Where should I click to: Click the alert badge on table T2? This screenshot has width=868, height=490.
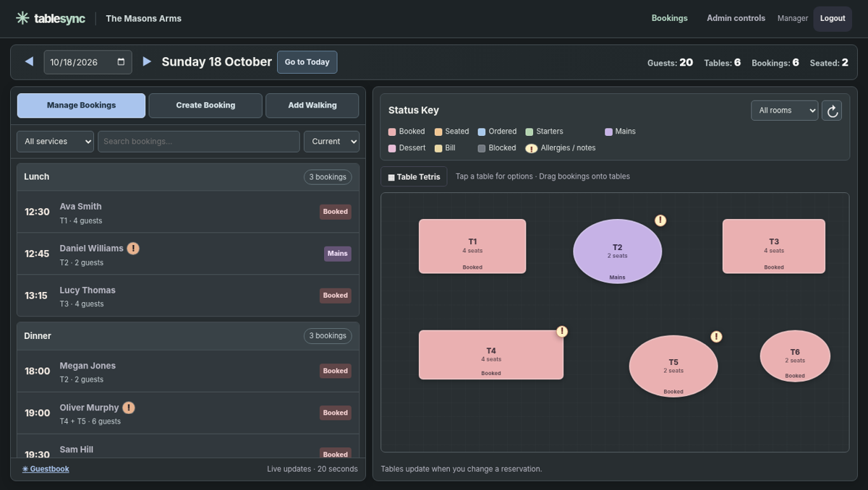click(x=660, y=220)
